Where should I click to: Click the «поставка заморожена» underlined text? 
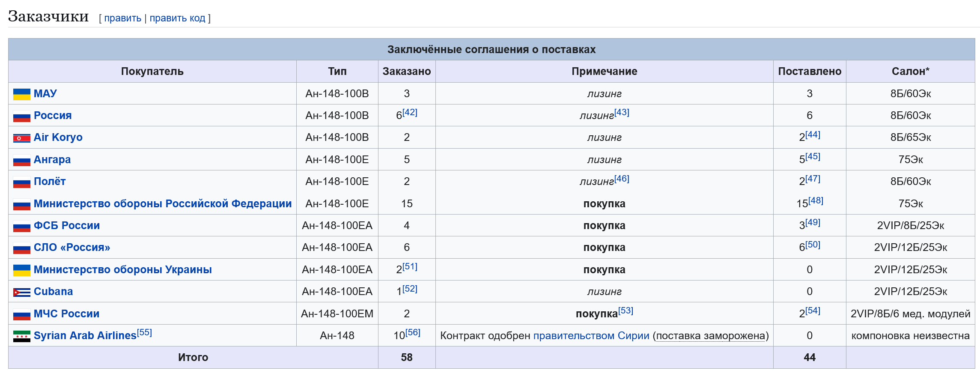tap(711, 335)
